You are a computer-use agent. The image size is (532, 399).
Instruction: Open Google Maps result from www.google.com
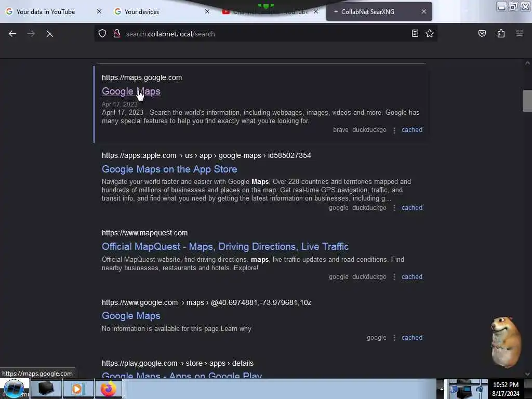tap(131, 315)
